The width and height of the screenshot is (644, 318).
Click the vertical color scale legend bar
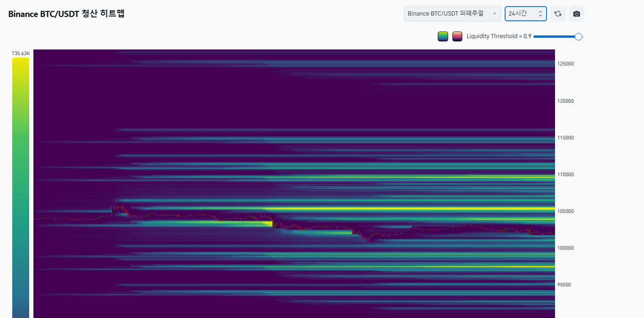[x=21, y=188]
